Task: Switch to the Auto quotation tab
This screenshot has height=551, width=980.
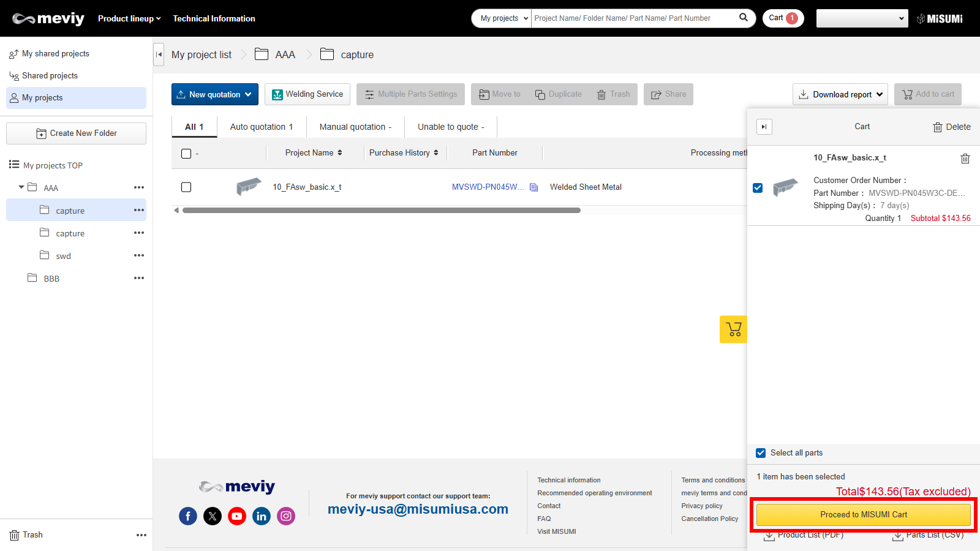Action: [262, 127]
